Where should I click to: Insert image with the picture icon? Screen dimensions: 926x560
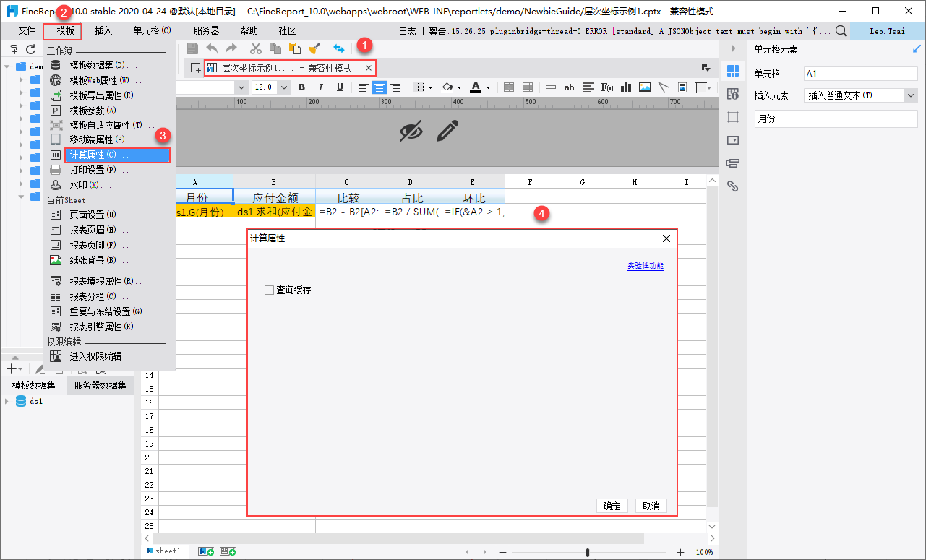645,87
